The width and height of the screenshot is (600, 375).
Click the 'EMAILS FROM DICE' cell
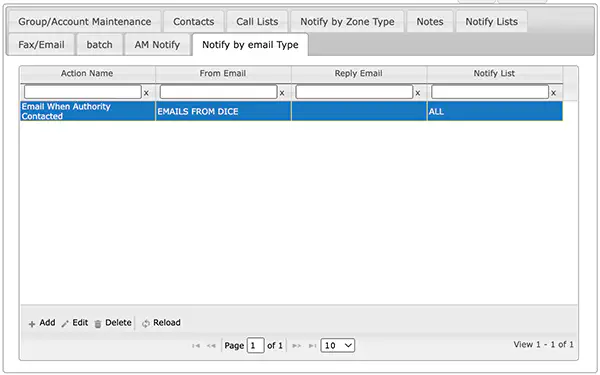223,111
